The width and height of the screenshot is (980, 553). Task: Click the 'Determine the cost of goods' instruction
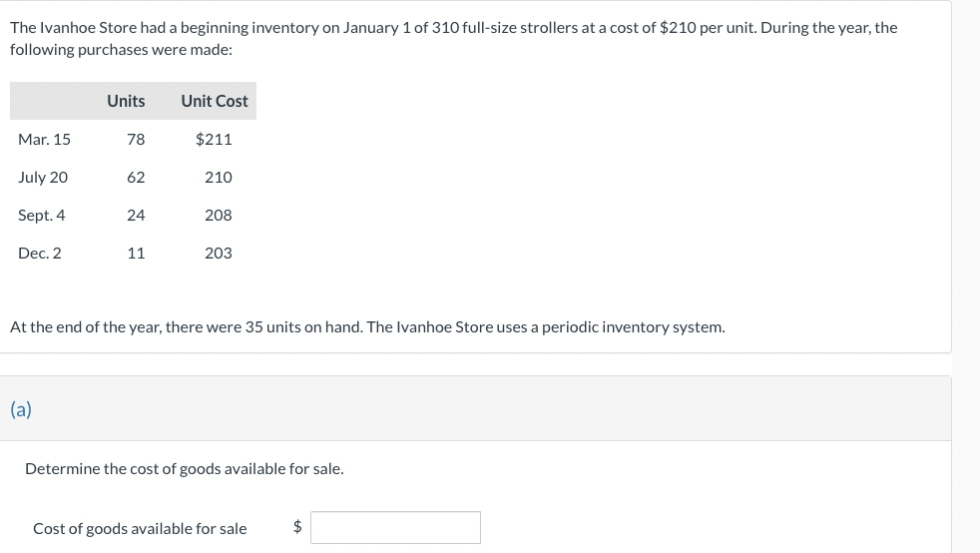click(x=184, y=468)
